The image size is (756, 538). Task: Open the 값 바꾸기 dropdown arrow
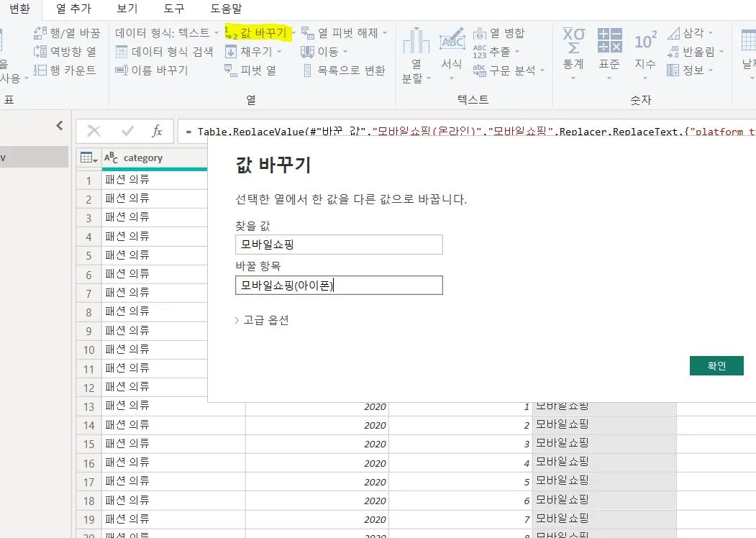pyautogui.click(x=293, y=33)
